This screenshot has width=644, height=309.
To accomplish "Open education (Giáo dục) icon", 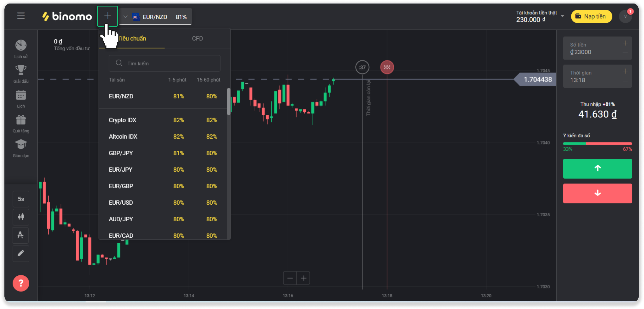I will coord(21,145).
